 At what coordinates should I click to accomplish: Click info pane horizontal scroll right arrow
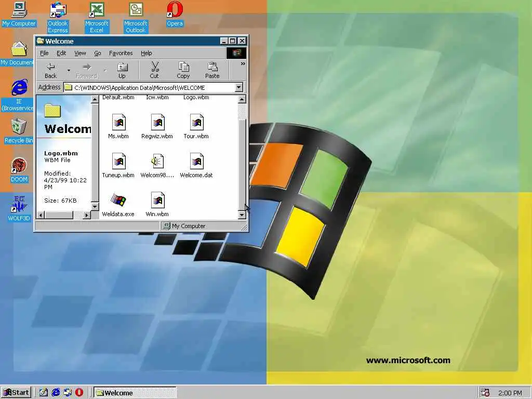87,215
